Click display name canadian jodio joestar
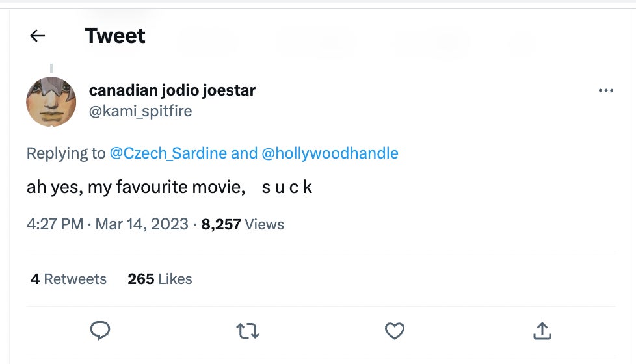This screenshot has height=364, width=636. point(172,90)
